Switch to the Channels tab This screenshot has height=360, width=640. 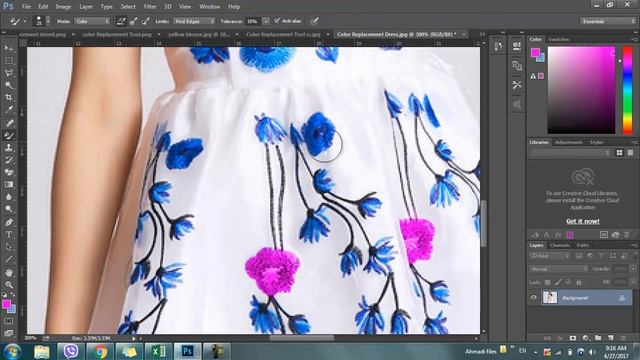pyautogui.click(x=560, y=245)
